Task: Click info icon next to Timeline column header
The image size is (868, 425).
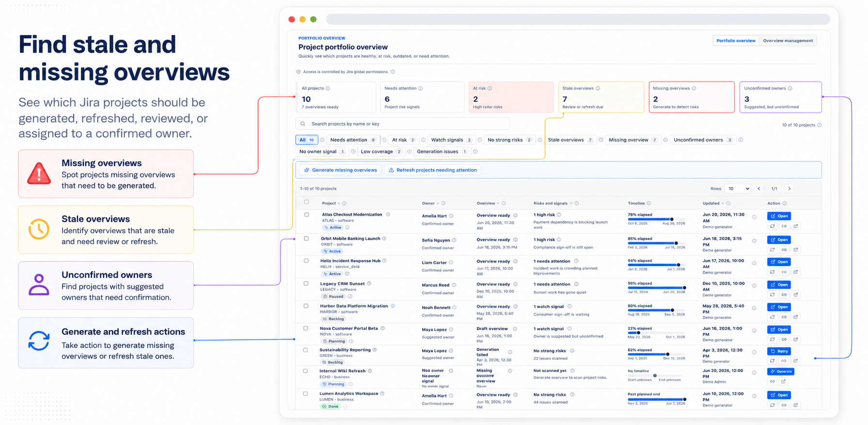Action: [649, 204]
